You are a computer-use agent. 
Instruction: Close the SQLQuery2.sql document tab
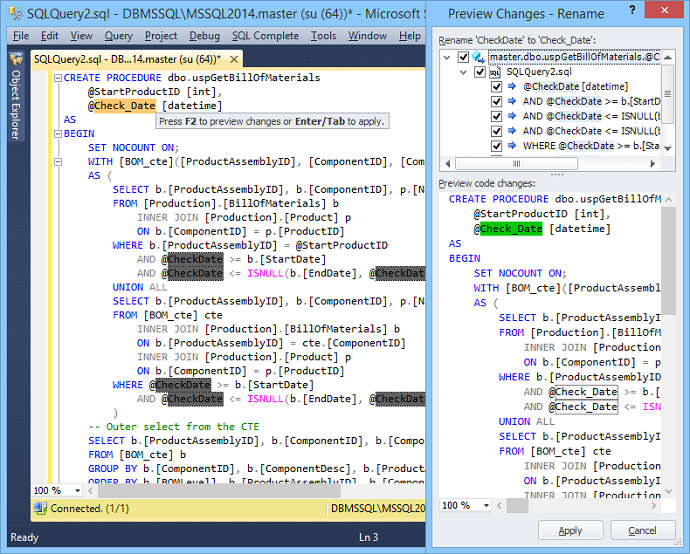235,59
